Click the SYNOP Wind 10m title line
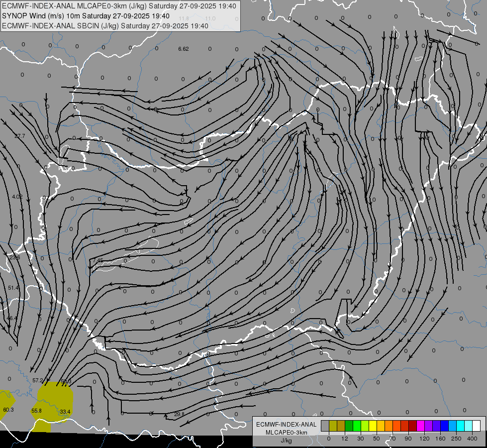This screenshot has height=448, width=487. coord(86,16)
